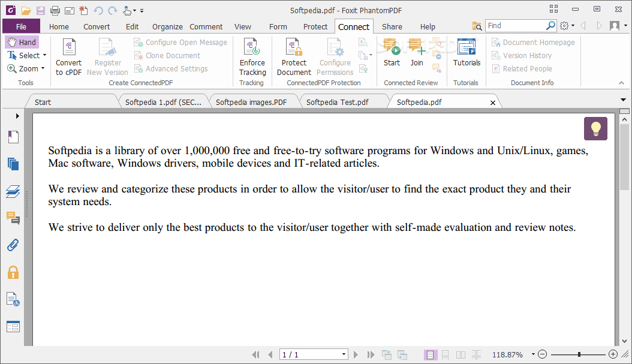The image size is (632, 364).
Task: Click the zoom in plus button
Action: 613,354
